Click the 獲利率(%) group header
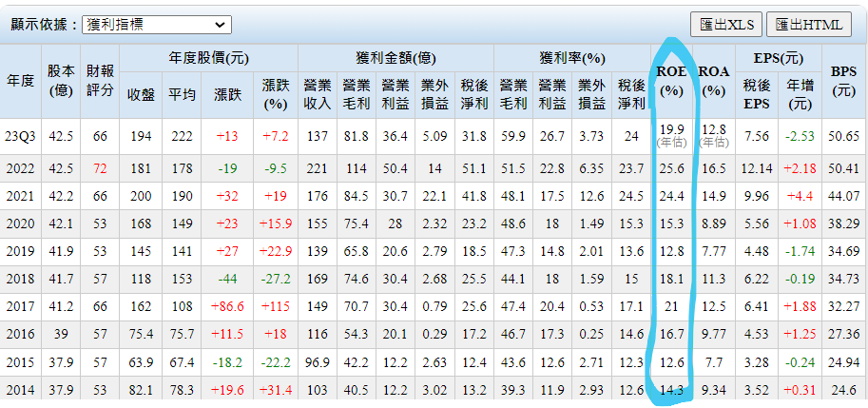This screenshot has height=408, width=868. point(571,57)
